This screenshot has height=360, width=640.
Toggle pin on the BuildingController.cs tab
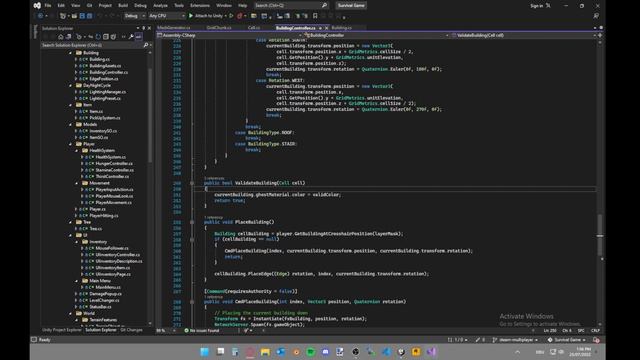point(320,28)
